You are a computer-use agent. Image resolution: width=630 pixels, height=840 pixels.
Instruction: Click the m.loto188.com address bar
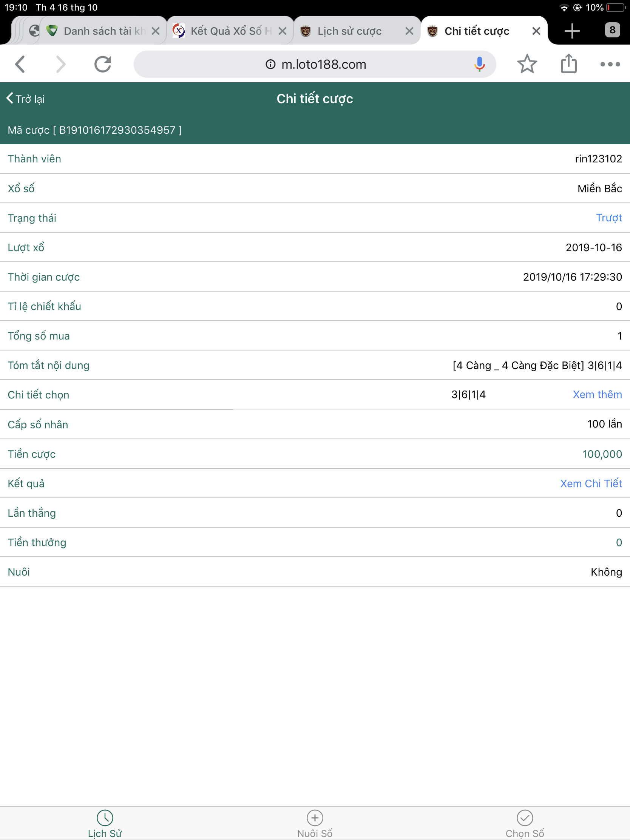[315, 64]
